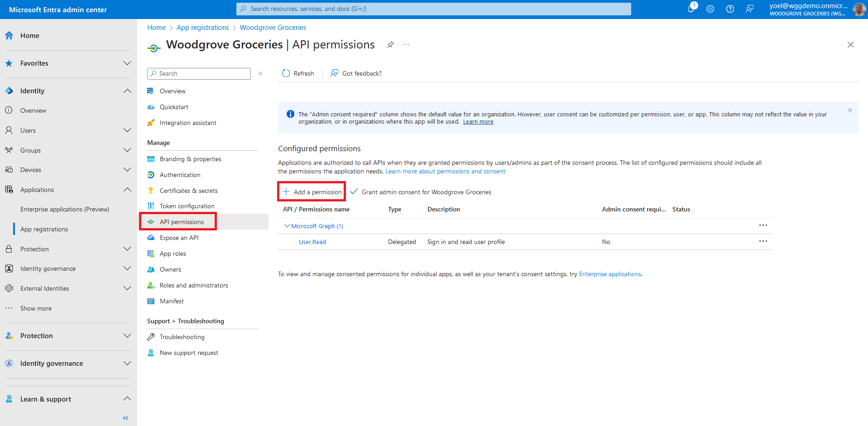Click Add a permission button
The width and height of the screenshot is (868, 426).
312,192
